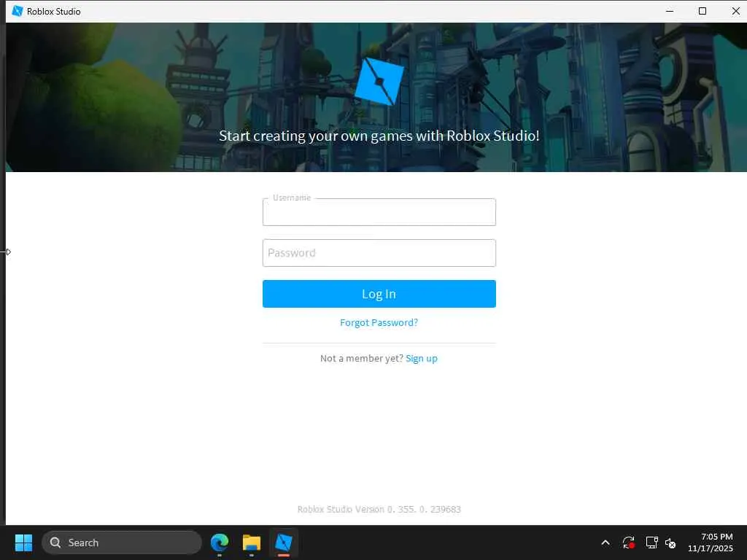Click the Password input field
Screen dimensions: 747x560
(379, 253)
